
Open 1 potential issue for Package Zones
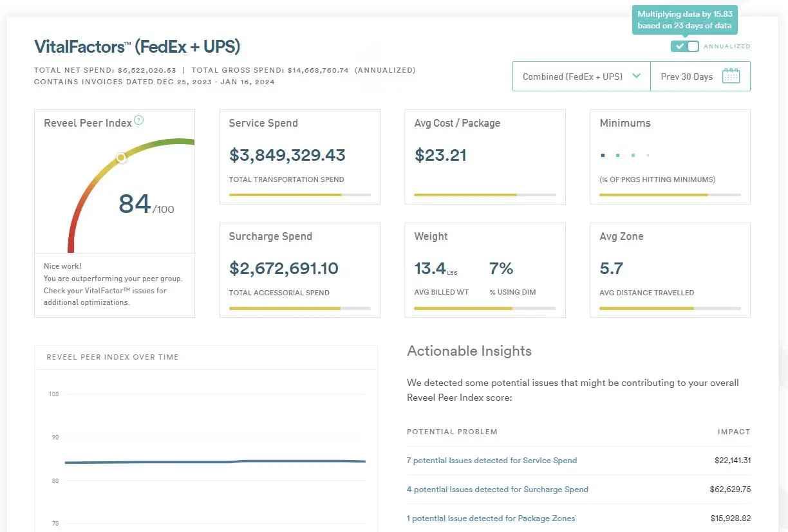491,518
